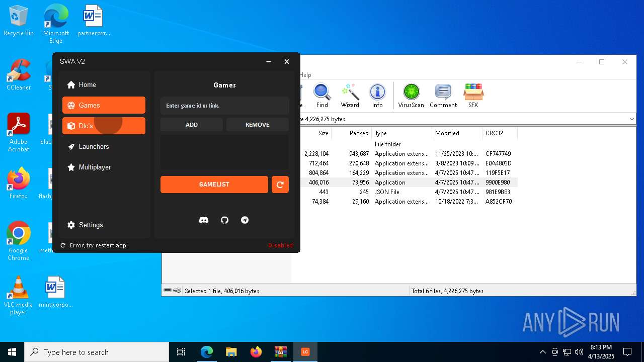Screen dimensions: 644x362
Task: Open the Home section in SWA V2
Action: tap(104, 84)
